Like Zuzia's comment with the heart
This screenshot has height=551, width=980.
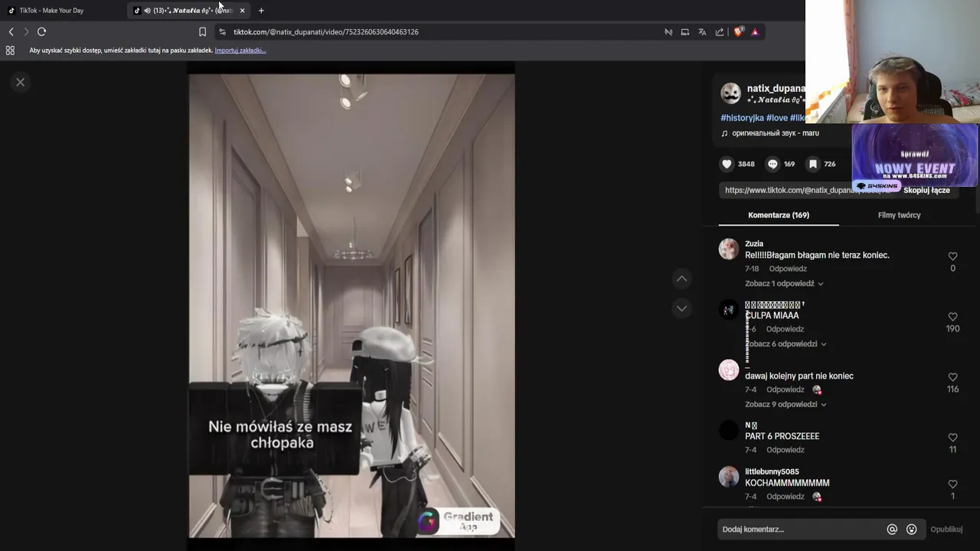952,256
